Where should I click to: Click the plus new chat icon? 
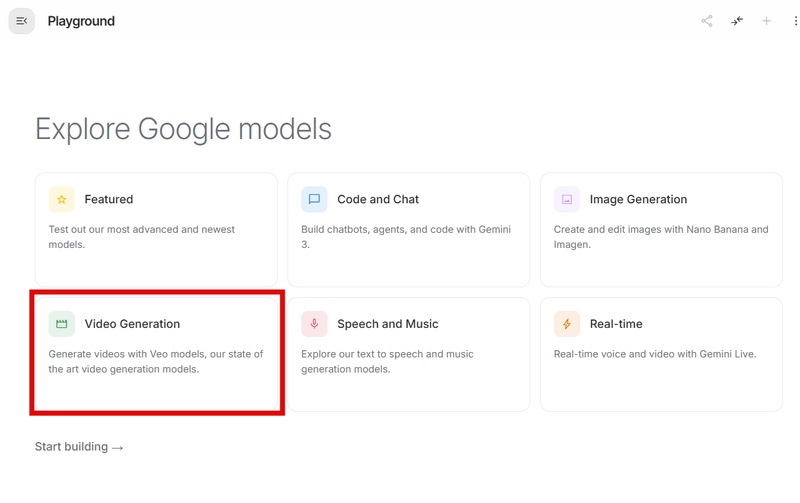coord(766,21)
